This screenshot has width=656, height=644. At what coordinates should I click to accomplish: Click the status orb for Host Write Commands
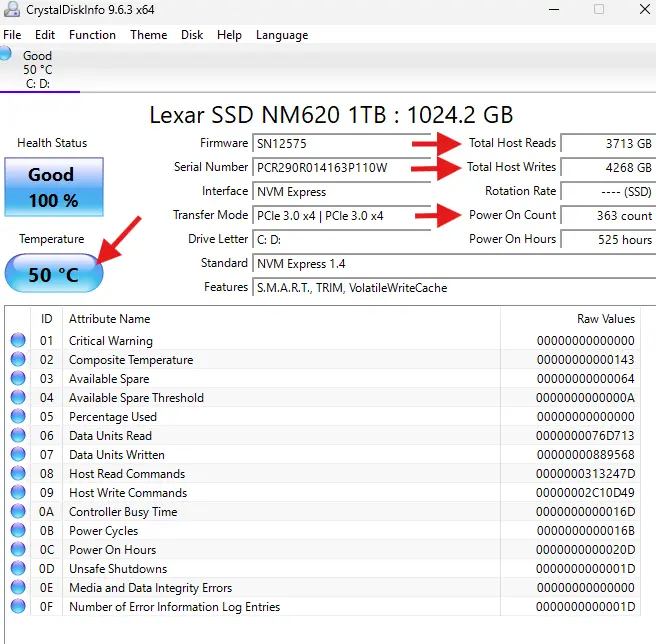pyautogui.click(x=18, y=493)
